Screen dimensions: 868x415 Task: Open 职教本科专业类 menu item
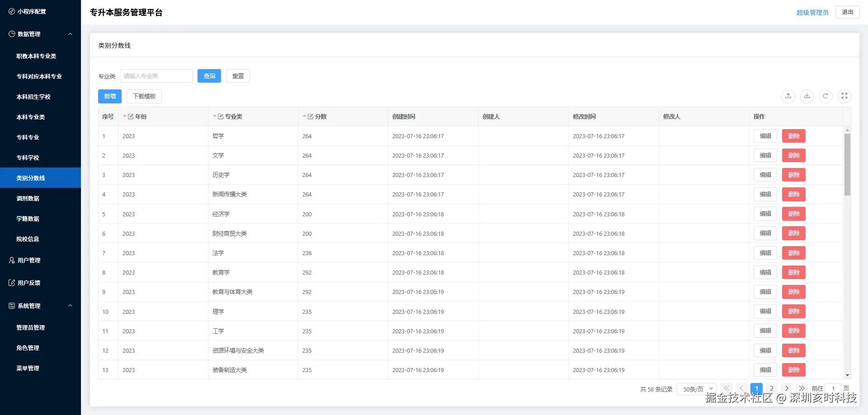[x=40, y=56]
